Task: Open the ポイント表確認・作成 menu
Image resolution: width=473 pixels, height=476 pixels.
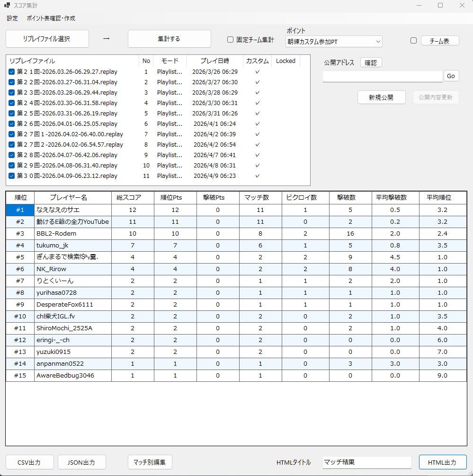Action: 51,18
